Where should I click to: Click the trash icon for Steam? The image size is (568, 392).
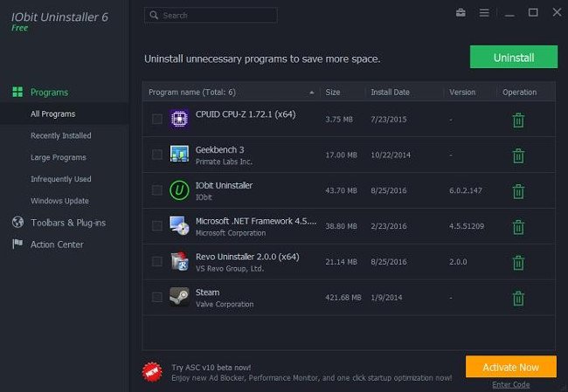pos(518,299)
